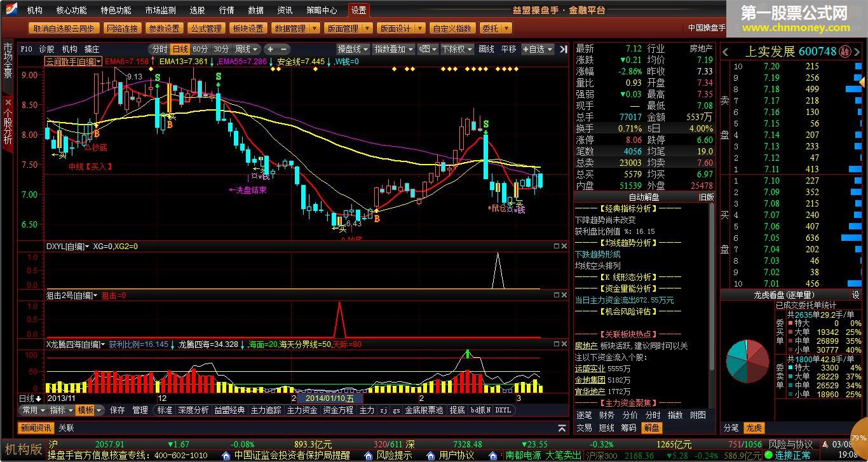Close the X龙腾四海 indicator pane
868x462 pixels.
[x=564, y=344]
